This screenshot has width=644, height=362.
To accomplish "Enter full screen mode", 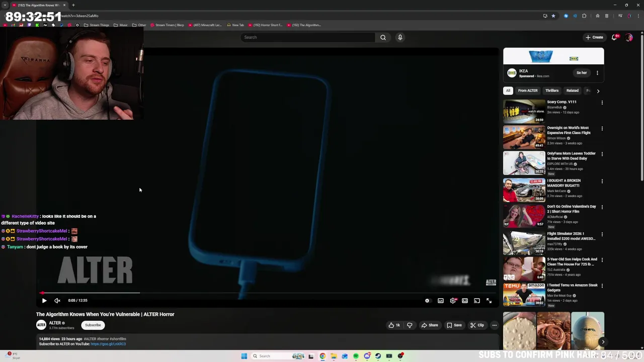I will tap(489, 301).
